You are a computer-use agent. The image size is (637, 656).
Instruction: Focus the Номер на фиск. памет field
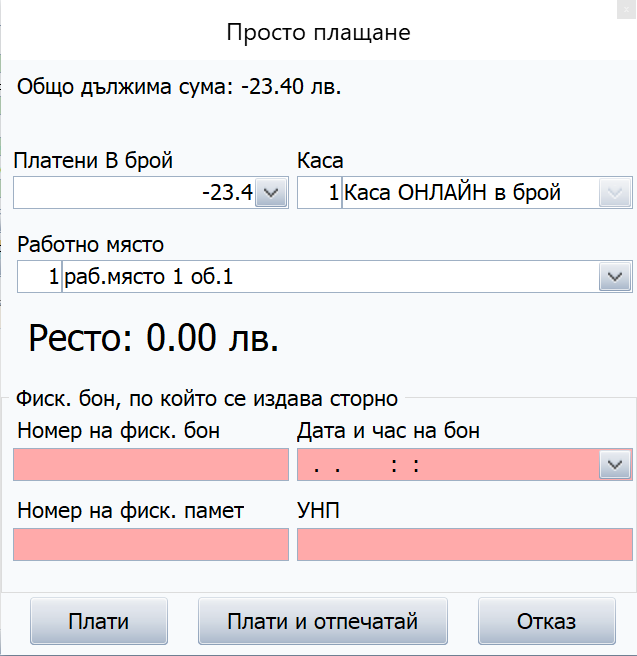point(151,544)
